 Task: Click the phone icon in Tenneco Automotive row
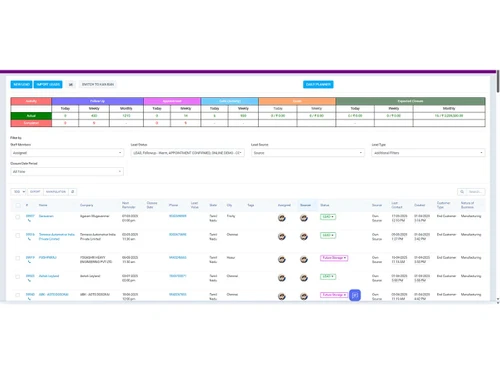[x=29, y=239]
